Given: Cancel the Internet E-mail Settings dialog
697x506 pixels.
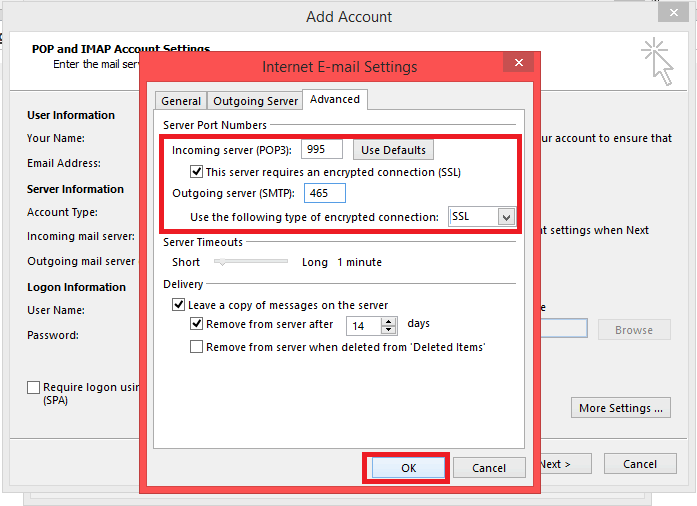Looking at the screenshot, I should coord(488,468).
